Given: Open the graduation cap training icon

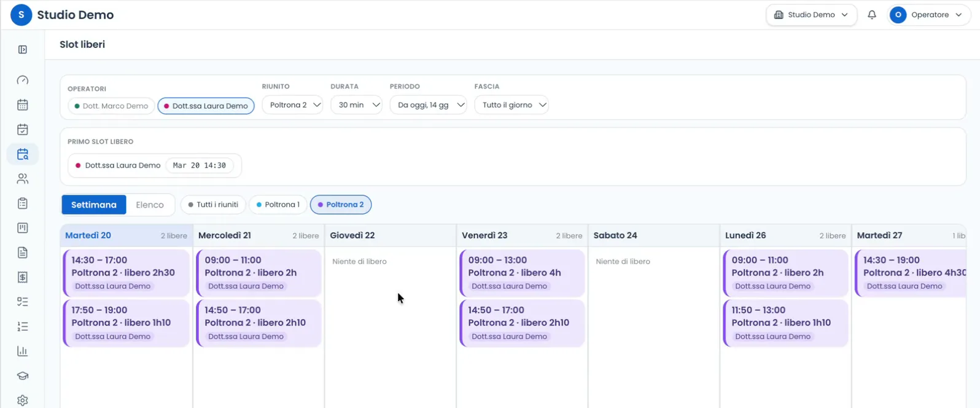Looking at the screenshot, I should (x=23, y=375).
